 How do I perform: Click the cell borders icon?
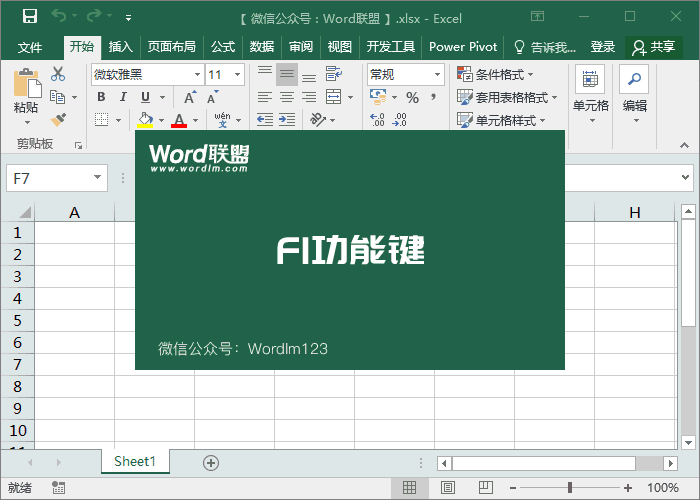102,120
